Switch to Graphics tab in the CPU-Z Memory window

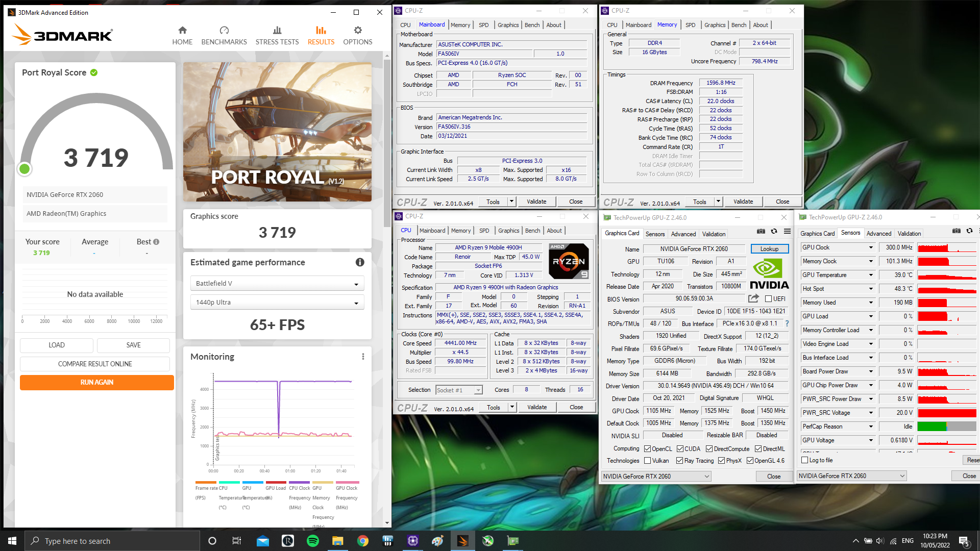(x=715, y=25)
